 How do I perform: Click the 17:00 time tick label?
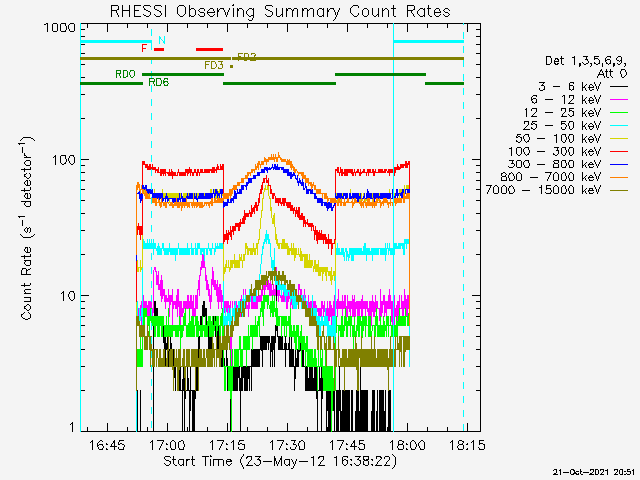coord(167,445)
